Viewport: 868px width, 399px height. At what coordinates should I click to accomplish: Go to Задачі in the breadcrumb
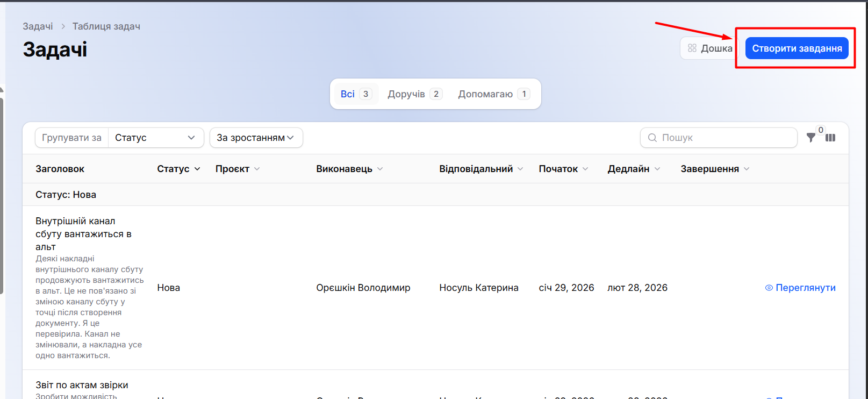tap(38, 26)
